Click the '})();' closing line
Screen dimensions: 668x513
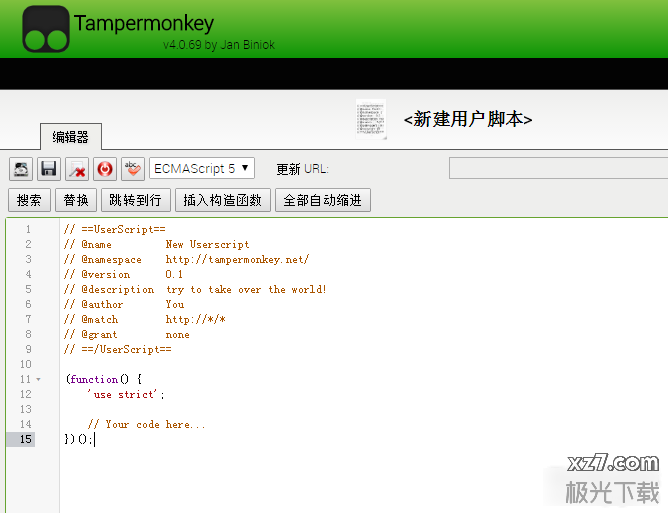pyautogui.click(x=78, y=439)
